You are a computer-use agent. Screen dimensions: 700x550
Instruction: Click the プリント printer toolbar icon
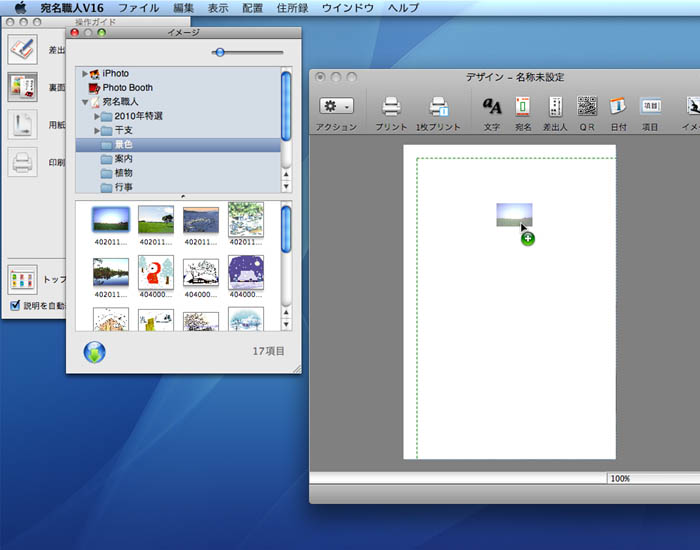point(391,106)
